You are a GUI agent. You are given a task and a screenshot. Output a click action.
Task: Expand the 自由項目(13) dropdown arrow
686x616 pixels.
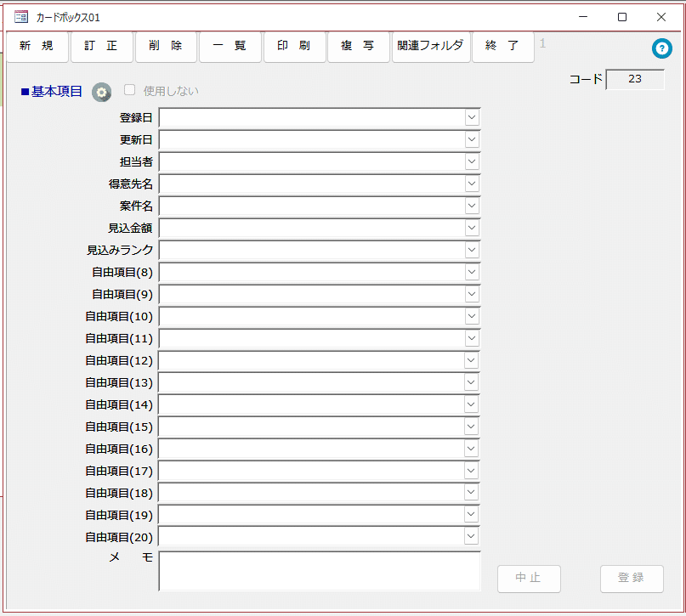tap(471, 382)
